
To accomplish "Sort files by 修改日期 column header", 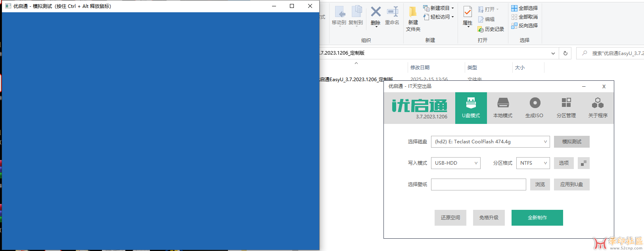I will tap(420, 68).
